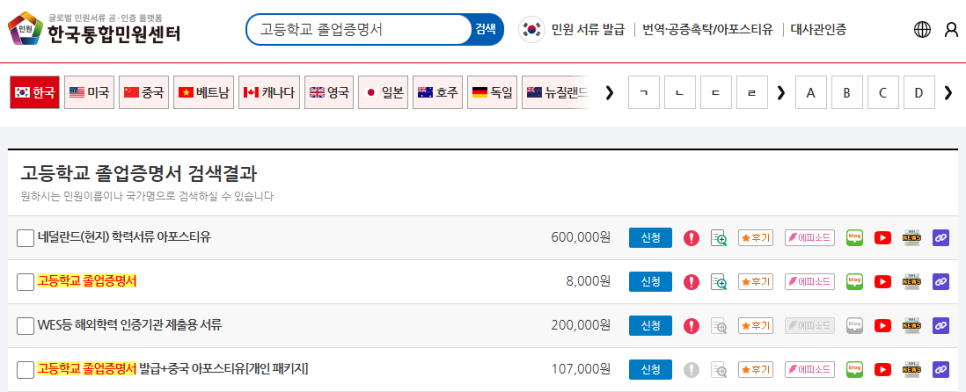
Task: Open the YouTube icon in the 107,000원 row
Action: pos(883,369)
